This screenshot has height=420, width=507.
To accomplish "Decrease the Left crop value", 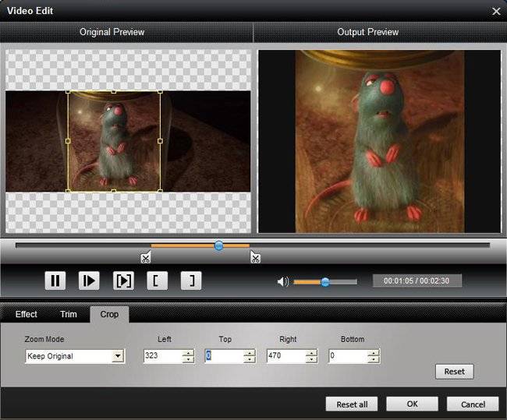I will click(188, 359).
